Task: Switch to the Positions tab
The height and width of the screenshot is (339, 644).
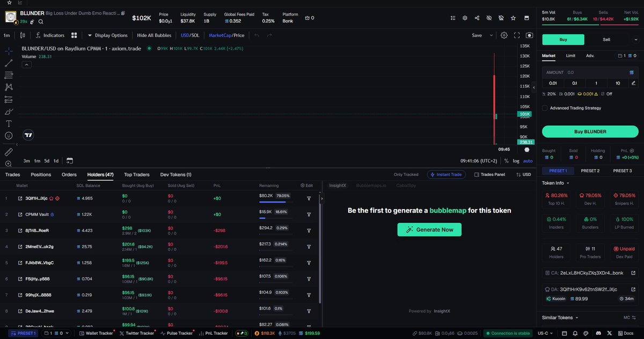Action: point(41,175)
